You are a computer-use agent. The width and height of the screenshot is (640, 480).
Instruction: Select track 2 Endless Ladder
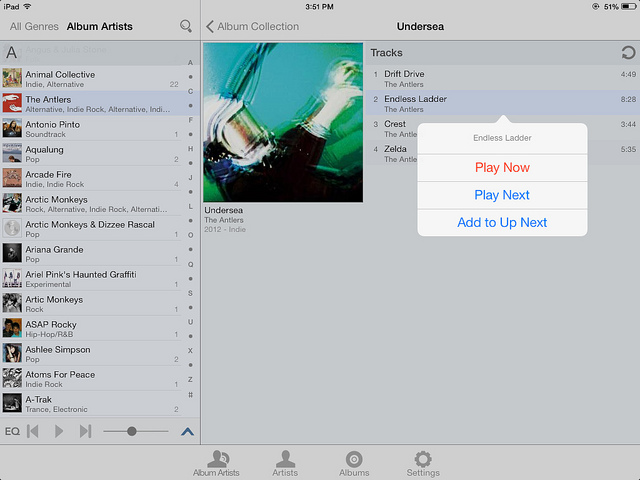pos(502,103)
